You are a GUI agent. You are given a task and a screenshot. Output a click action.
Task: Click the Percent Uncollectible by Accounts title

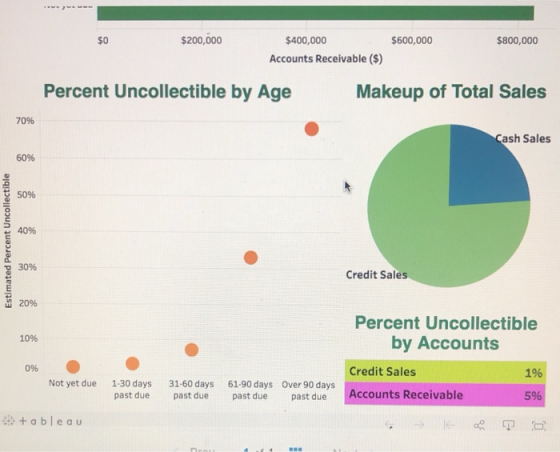pos(446,333)
